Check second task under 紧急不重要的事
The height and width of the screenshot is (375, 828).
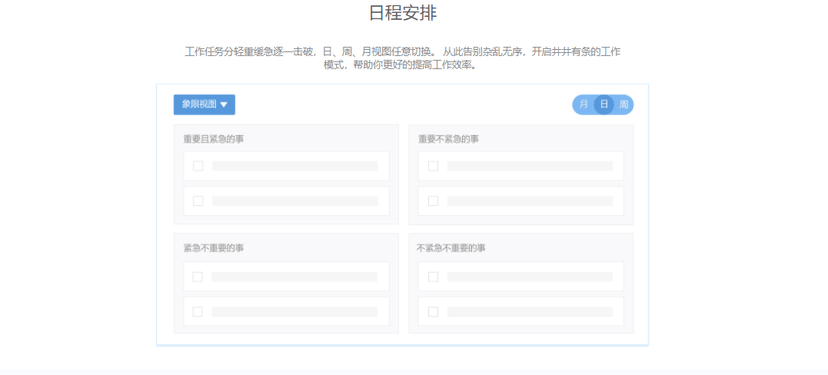197,312
